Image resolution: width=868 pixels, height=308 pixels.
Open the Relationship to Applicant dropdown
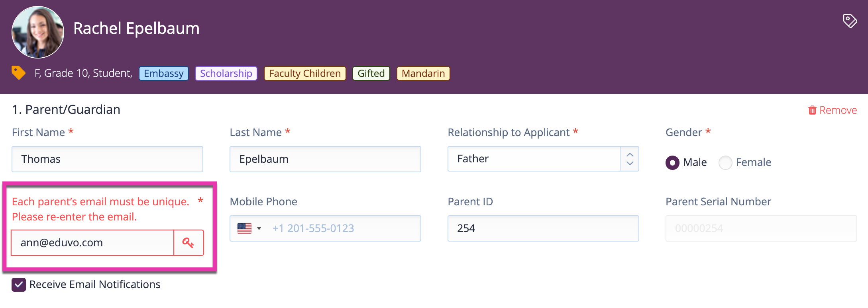point(543,159)
